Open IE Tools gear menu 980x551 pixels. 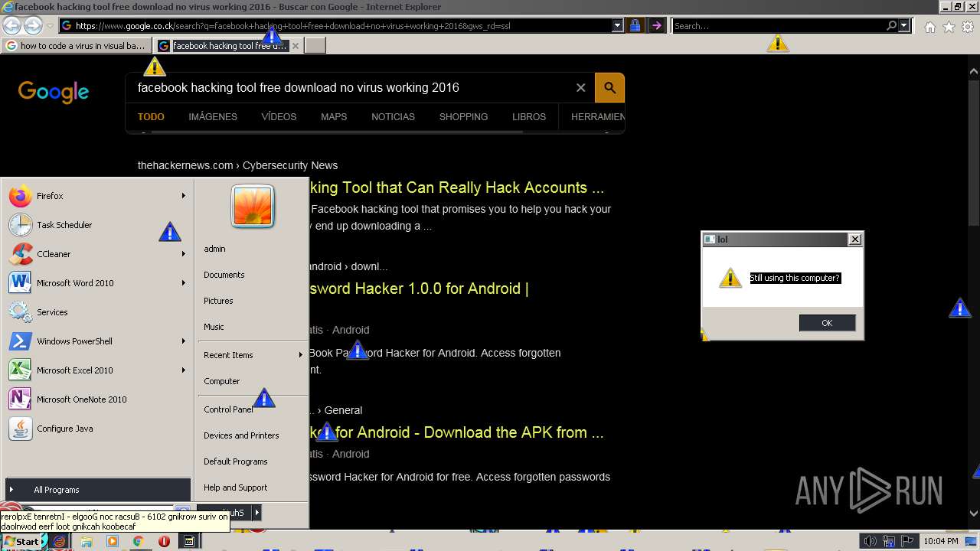click(x=968, y=27)
